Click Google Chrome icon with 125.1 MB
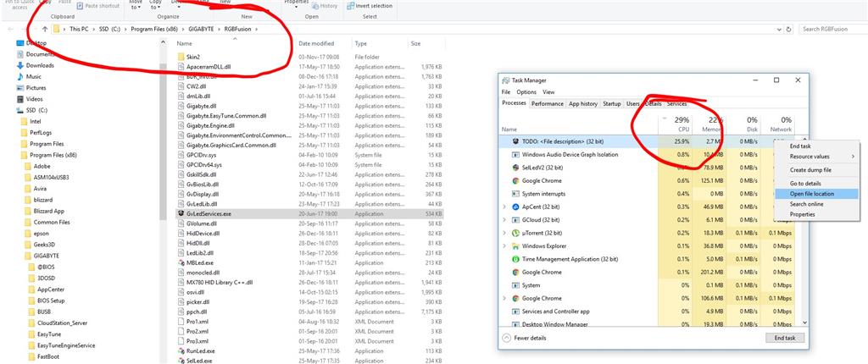Viewport: 868px width, 364px height. (x=515, y=180)
